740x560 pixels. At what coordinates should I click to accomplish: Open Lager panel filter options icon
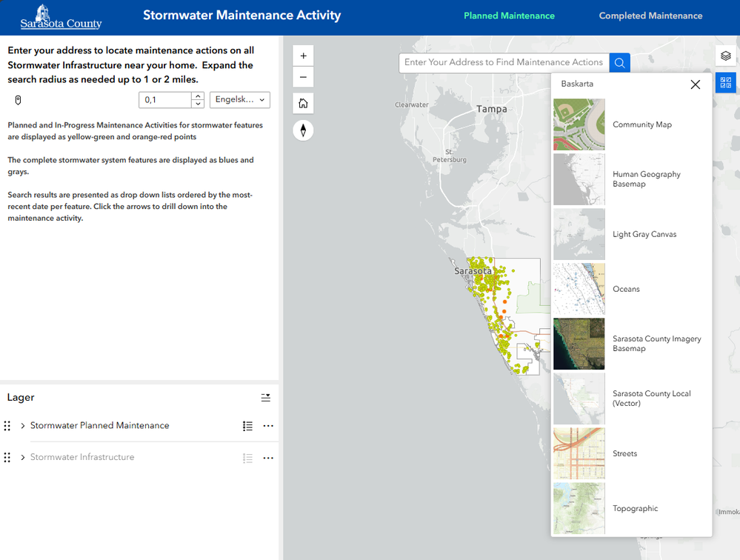266,398
